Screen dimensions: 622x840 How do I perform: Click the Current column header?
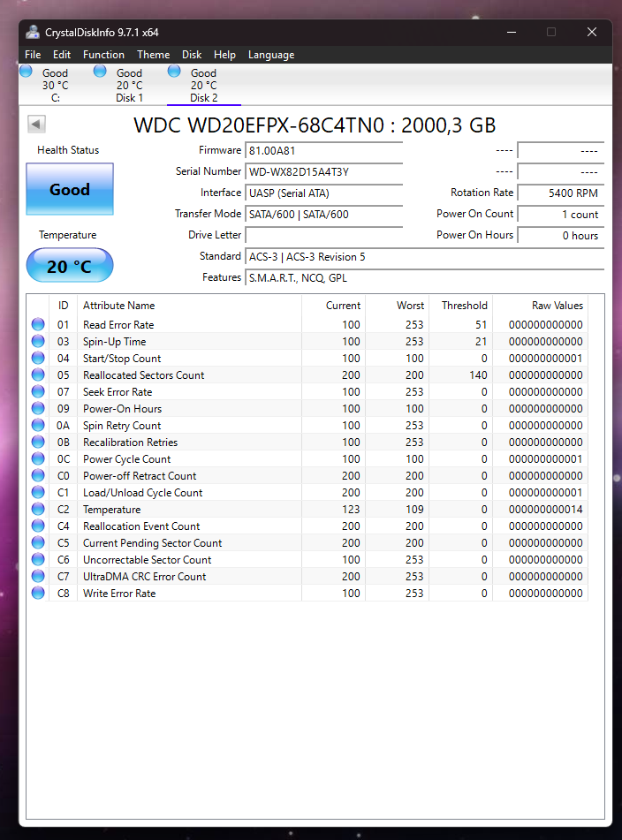point(334,306)
